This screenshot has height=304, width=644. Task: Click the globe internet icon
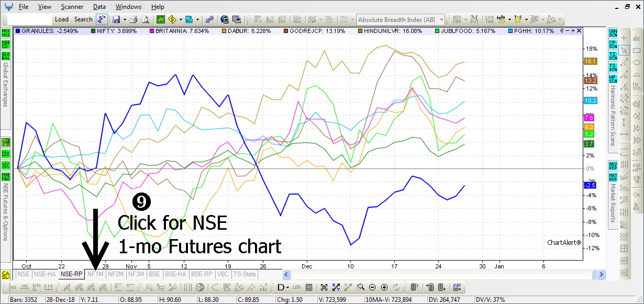[x=225, y=19]
